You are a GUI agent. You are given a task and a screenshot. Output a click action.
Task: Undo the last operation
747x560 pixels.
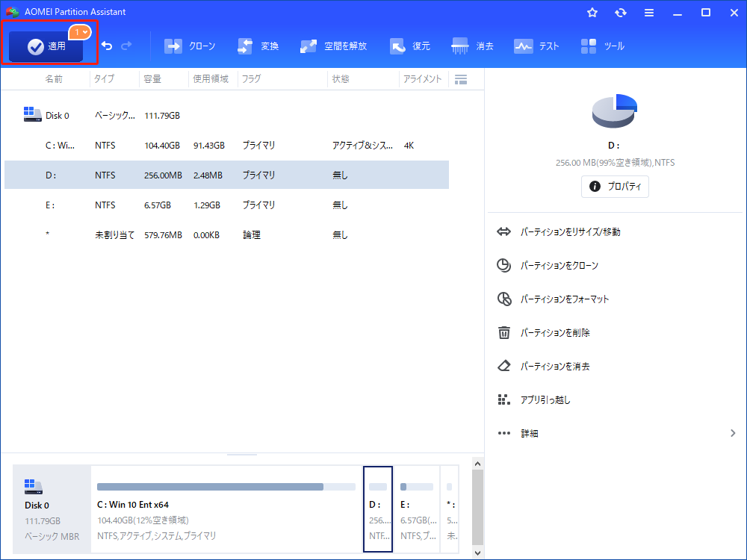click(107, 46)
